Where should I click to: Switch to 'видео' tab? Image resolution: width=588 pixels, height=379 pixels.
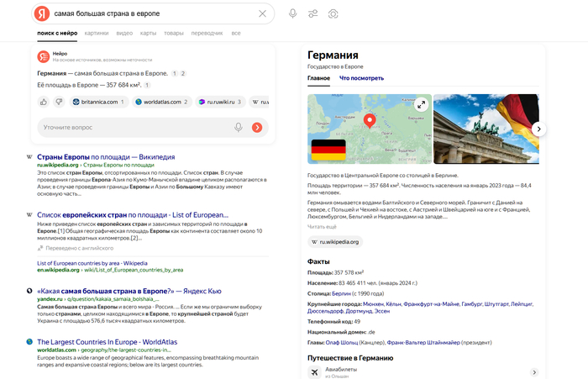[124, 33]
